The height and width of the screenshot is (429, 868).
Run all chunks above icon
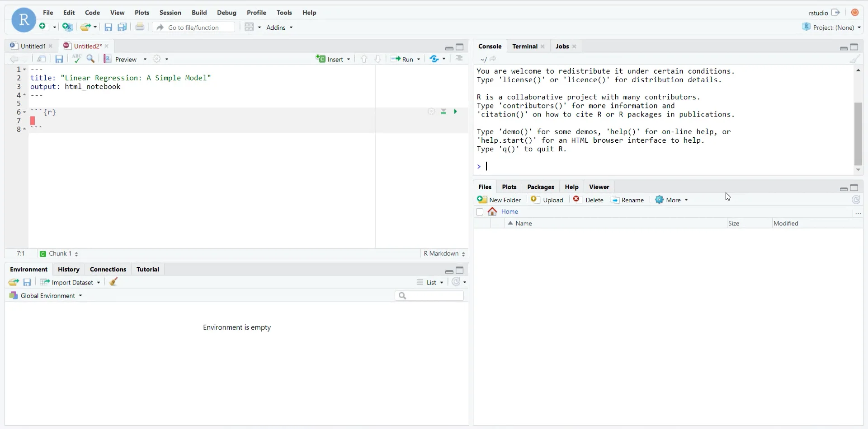443,112
